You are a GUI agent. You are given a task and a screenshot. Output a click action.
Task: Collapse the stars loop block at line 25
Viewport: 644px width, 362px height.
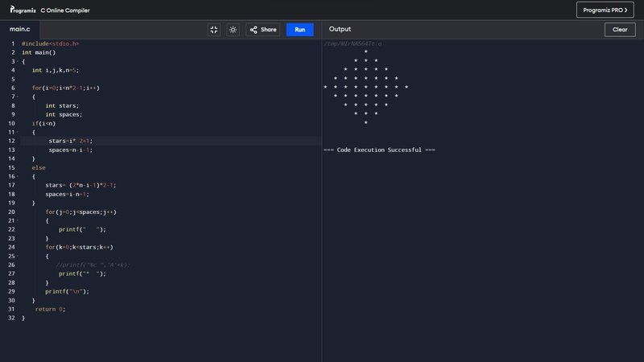(x=18, y=256)
